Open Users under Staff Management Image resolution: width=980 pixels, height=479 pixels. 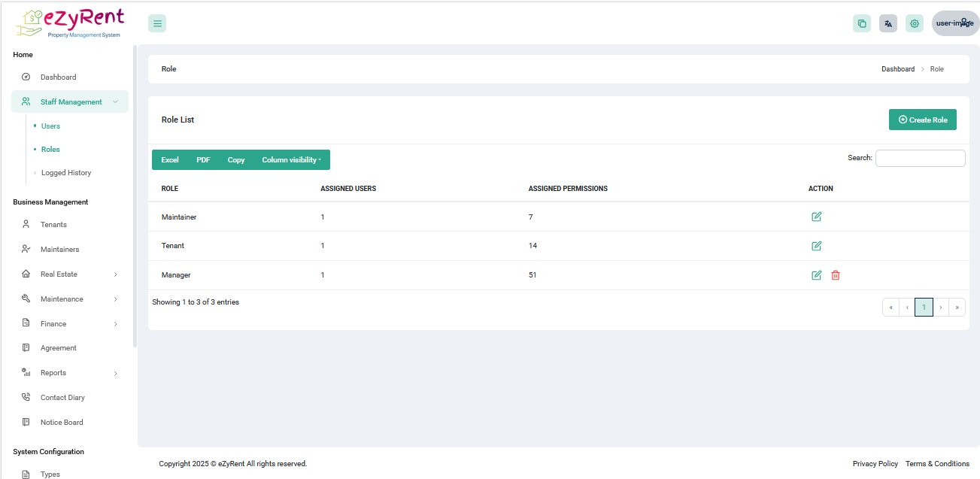[50, 126]
